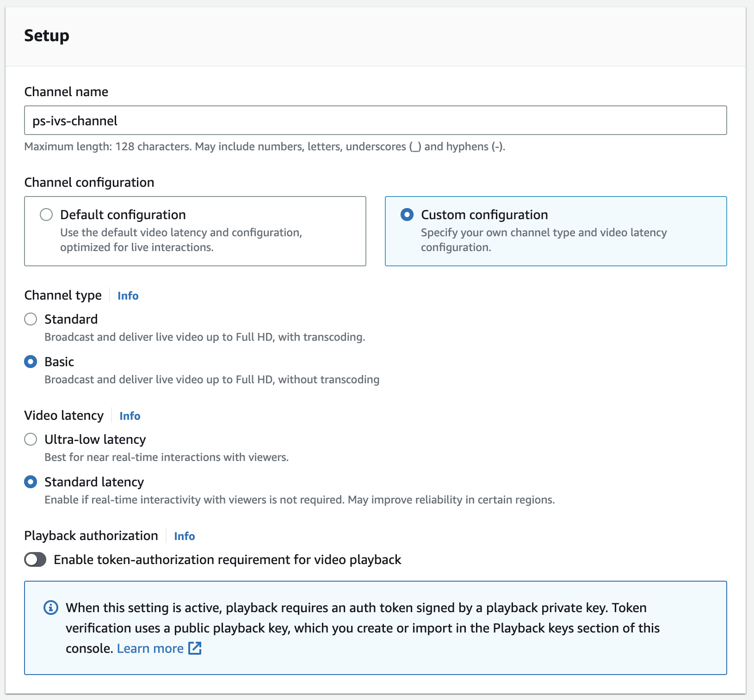Click the Channel name label

point(66,92)
